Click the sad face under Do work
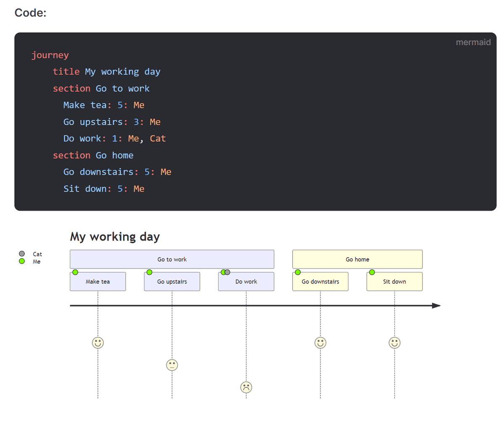This screenshot has height=441, width=504. [246, 387]
